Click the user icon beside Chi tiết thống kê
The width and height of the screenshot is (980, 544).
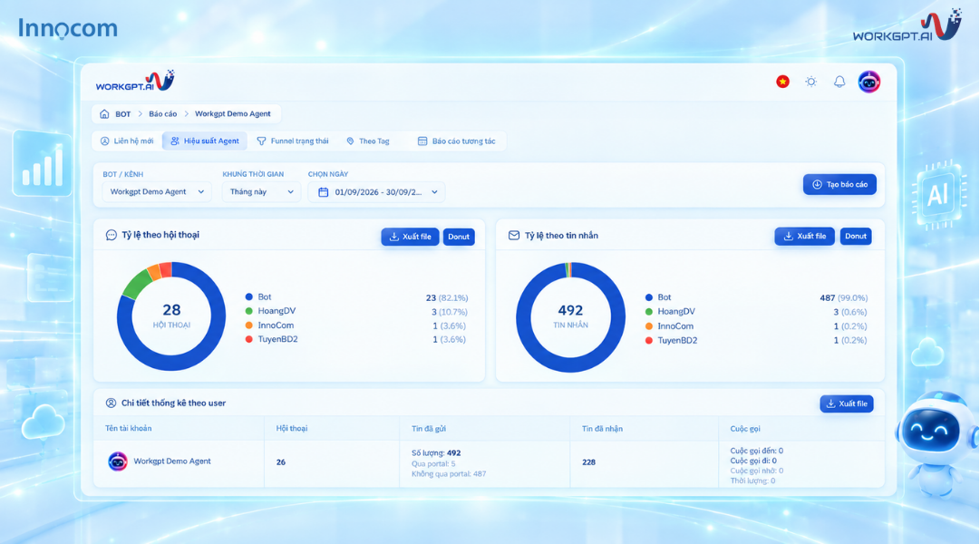point(111,403)
